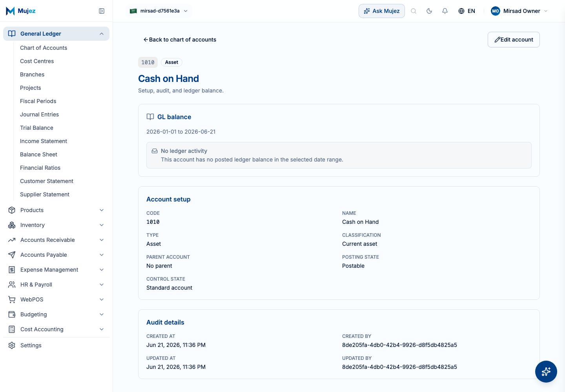The image size is (565, 392).
Task: Click the Asset type badge
Action: tap(171, 62)
